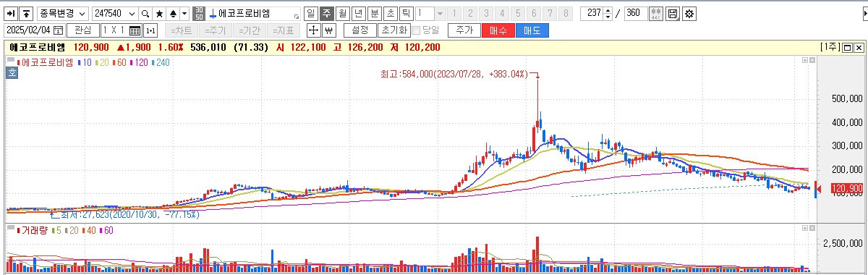Click the small corner icon in the stock name field
This screenshot has height=275, width=868.
[x=297, y=16]
